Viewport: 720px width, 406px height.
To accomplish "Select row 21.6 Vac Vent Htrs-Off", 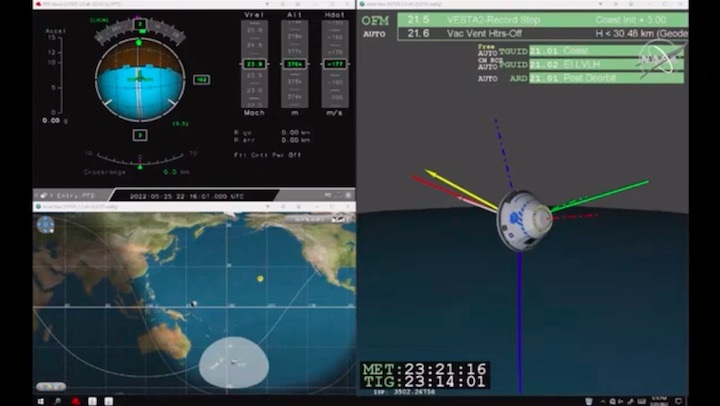I will click(543, 34).
